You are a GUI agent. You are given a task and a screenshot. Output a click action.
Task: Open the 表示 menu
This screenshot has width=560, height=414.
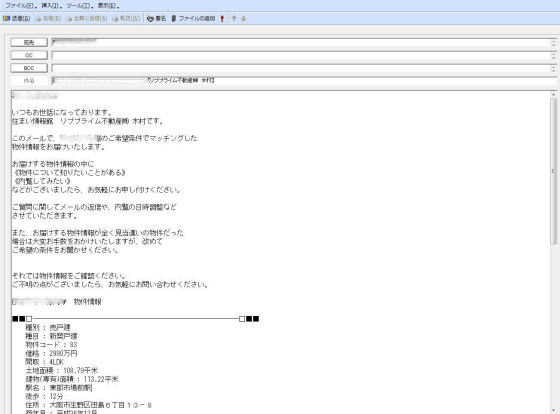point(107,6)
